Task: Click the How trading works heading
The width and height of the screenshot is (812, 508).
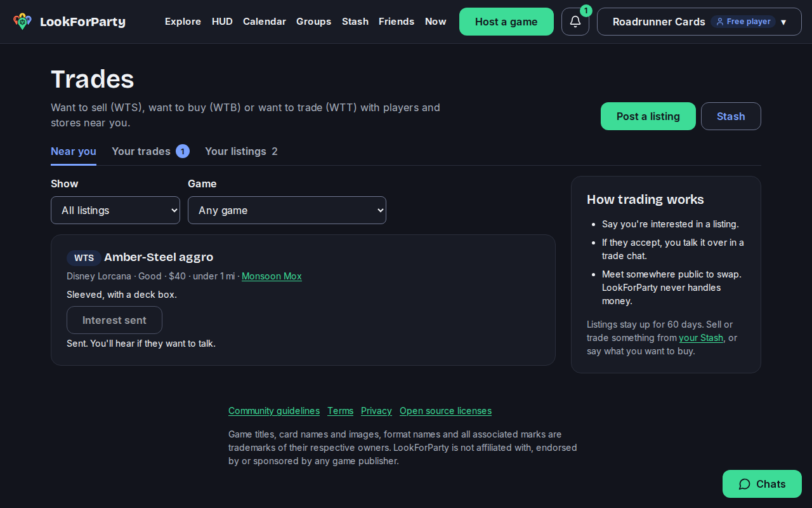Action: tap(645, 199)
